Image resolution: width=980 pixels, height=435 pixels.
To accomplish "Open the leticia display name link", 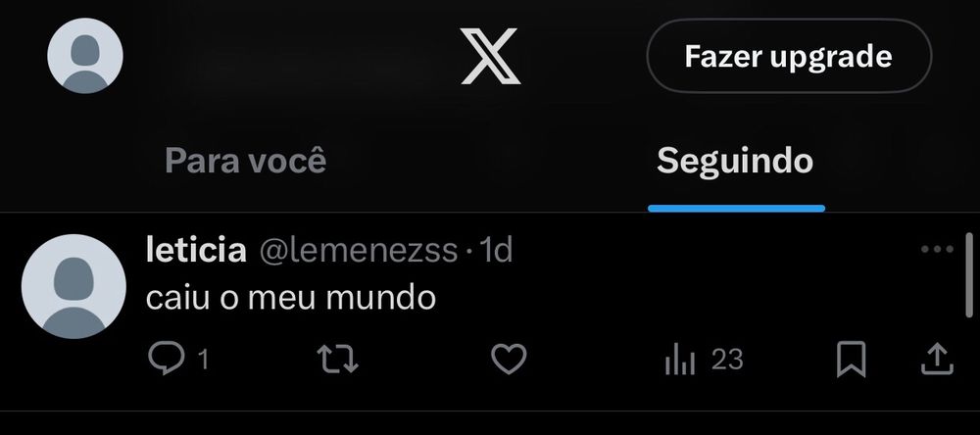I will (x=196, y=251).
